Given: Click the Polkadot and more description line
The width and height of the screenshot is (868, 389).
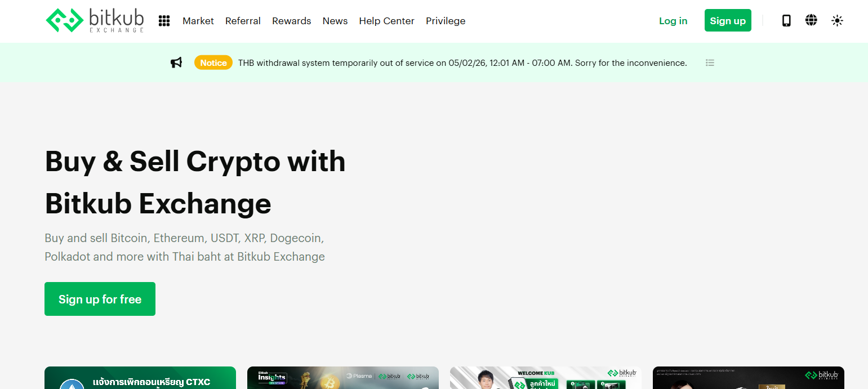Looking at the screenshot, I should [x=185, y=257].
